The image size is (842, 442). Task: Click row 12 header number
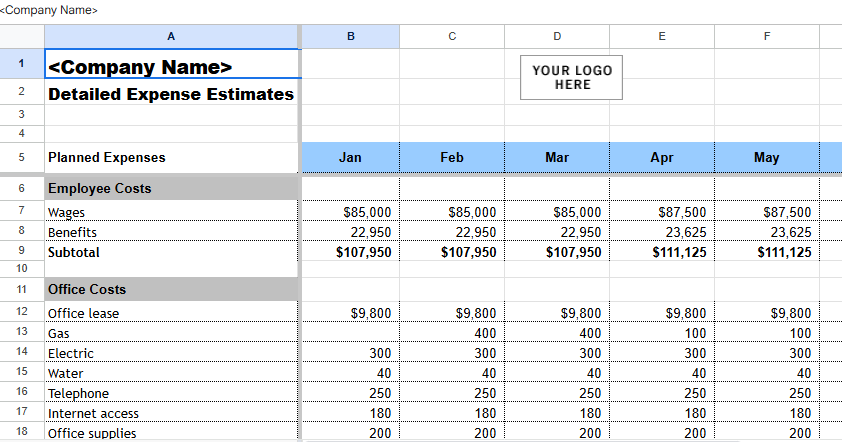[21, 312]
